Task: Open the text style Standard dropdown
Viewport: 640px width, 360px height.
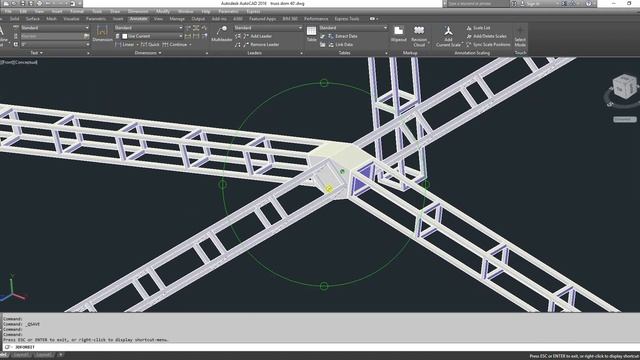Action: pos(55,28)
